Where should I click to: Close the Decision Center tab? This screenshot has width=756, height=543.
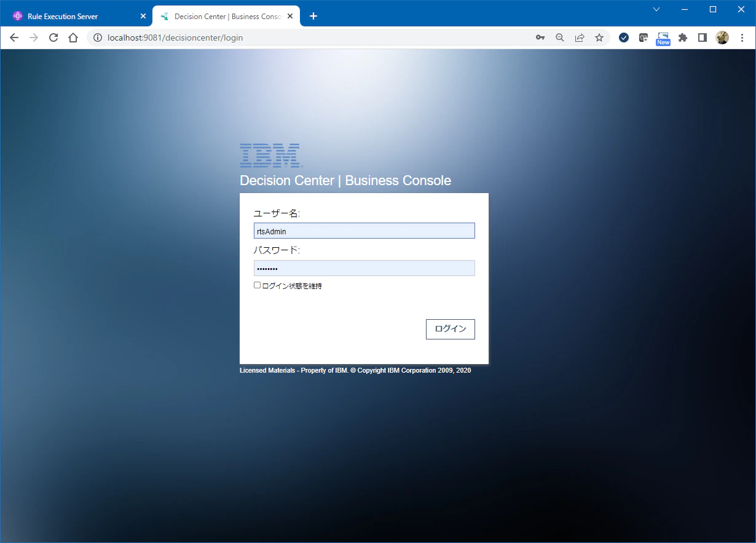[290, 16]
